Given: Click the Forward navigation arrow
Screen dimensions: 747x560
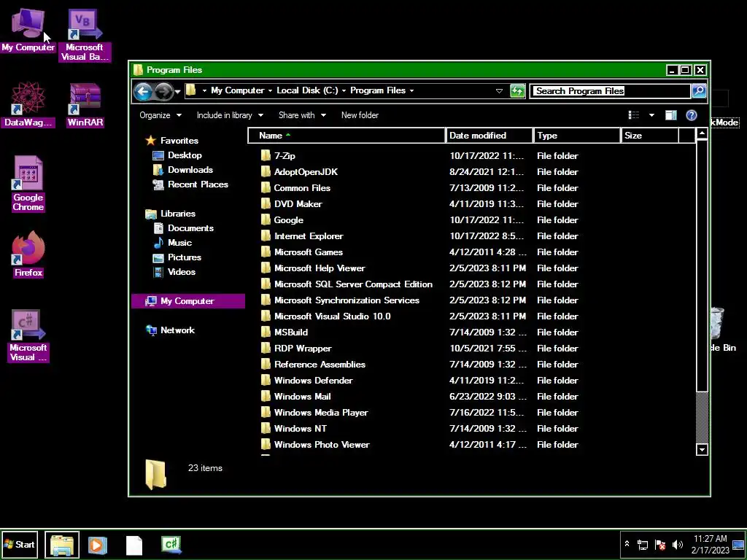Looking at the screenshot, I should (163, 91).
